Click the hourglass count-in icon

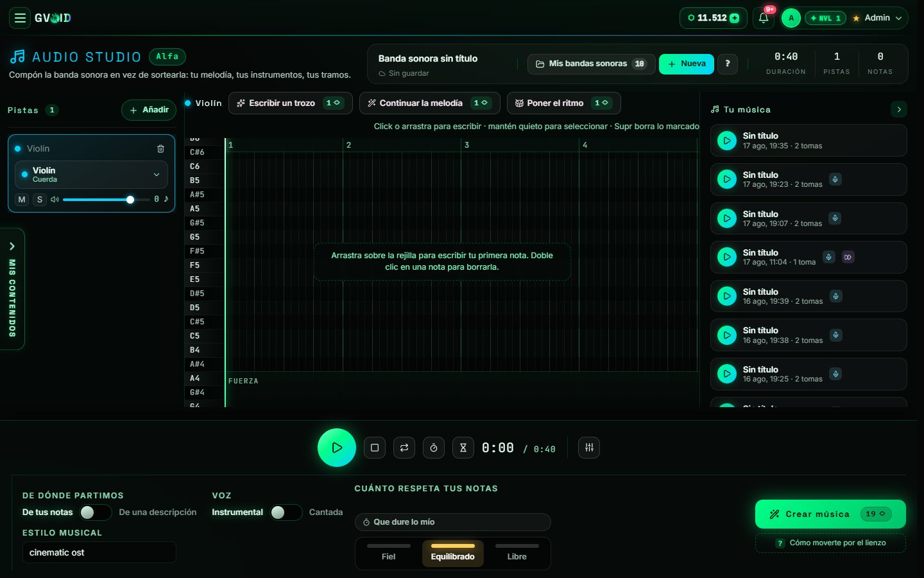[463, 448]
